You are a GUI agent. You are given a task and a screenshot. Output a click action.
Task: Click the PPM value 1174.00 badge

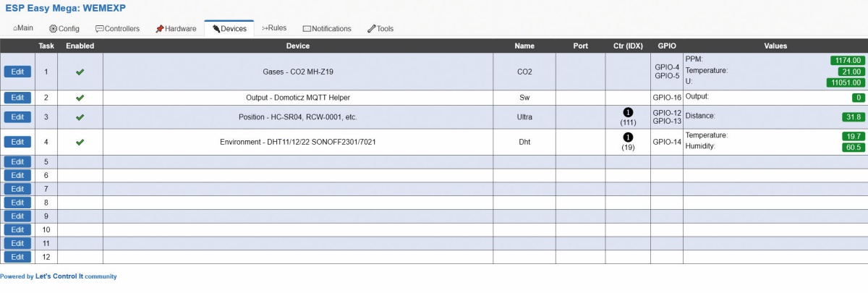click(x=847, y=61)
